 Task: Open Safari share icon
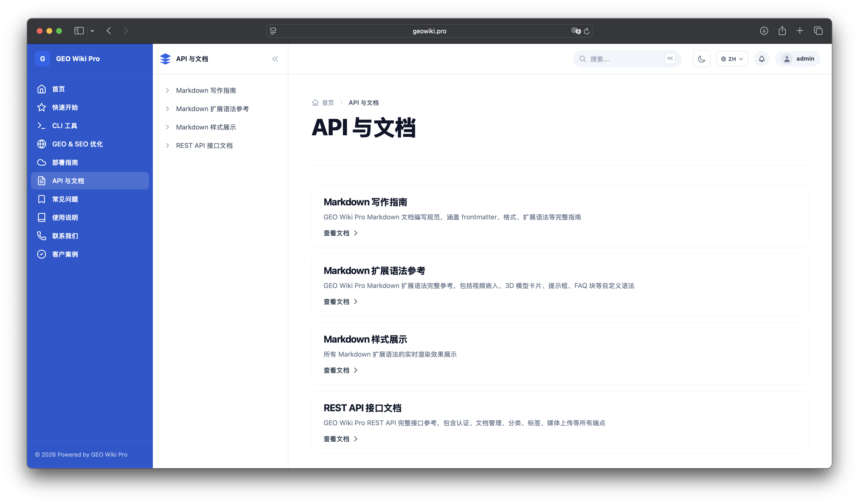point(782,31)
